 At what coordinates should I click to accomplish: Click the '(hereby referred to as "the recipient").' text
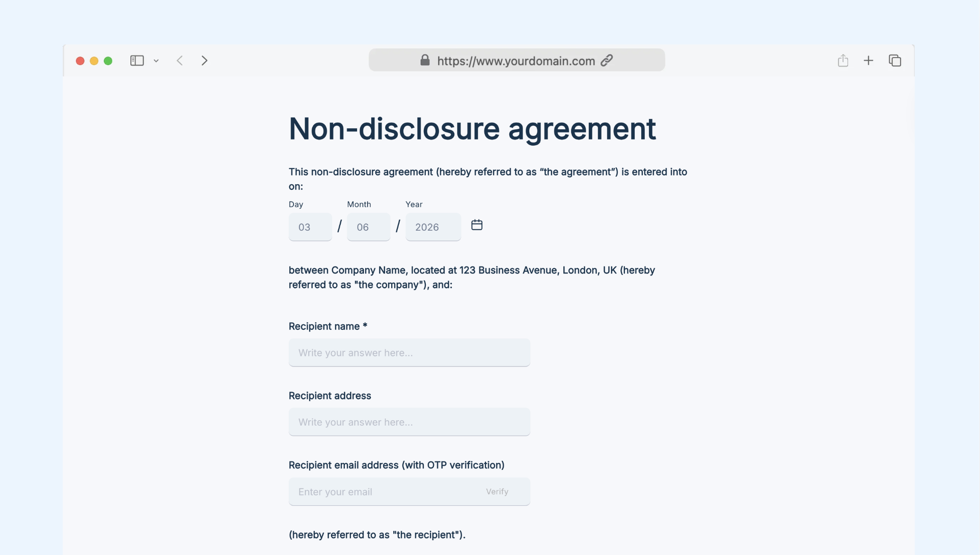coord(377,535)
